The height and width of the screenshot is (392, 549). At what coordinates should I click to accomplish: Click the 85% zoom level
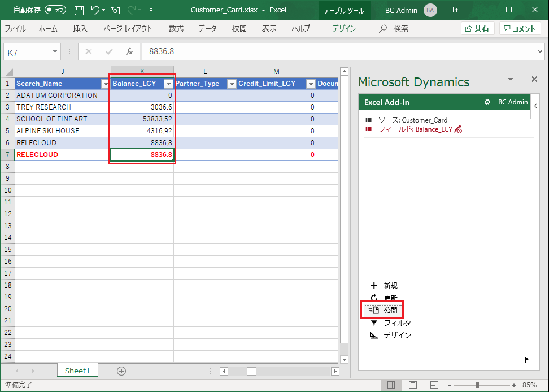[529, 385]
